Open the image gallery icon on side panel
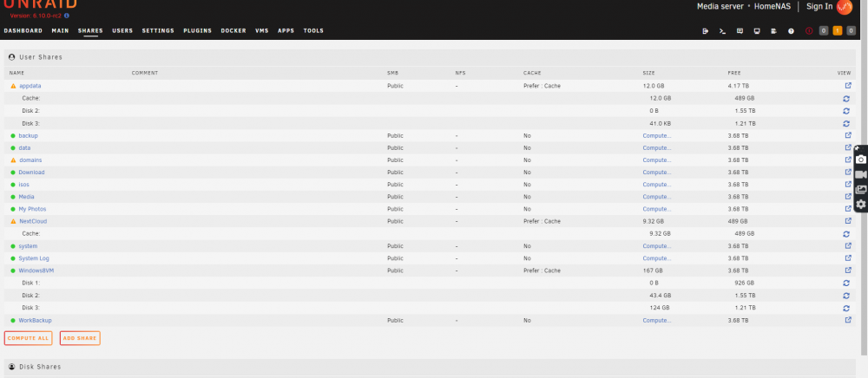 point(861,190)
